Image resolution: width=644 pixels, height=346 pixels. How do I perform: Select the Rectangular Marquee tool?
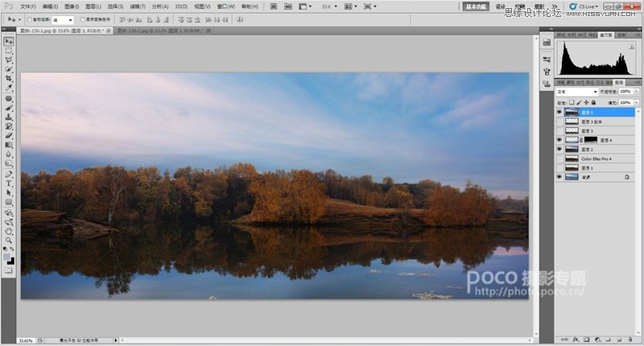9,51
